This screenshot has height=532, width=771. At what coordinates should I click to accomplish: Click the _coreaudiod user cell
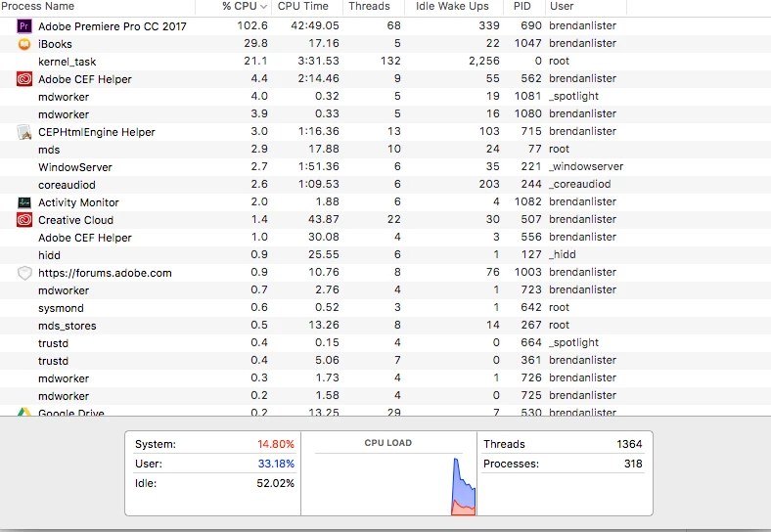580,185
